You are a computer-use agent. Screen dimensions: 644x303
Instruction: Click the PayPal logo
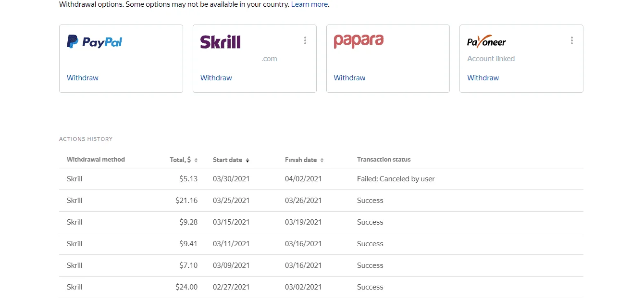pos(94,42)
